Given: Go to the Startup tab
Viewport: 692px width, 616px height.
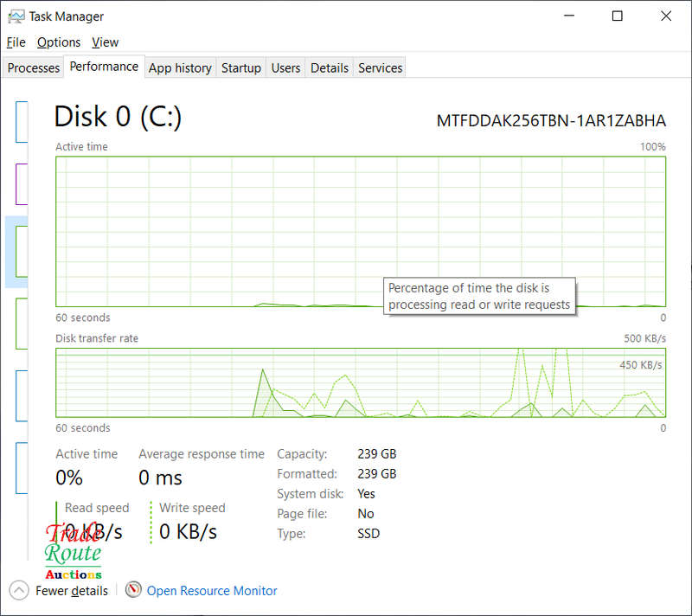Looking at the screenshot, I should click(240, 67).
